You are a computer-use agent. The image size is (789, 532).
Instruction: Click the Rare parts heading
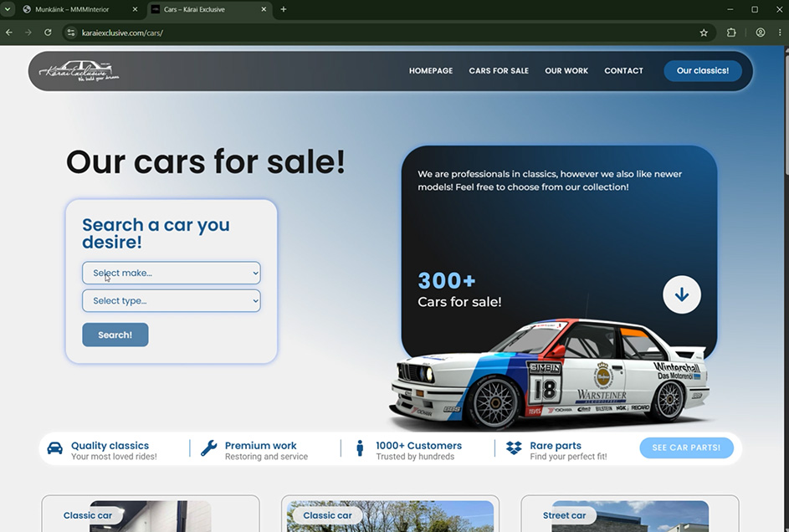coord(556,446)
